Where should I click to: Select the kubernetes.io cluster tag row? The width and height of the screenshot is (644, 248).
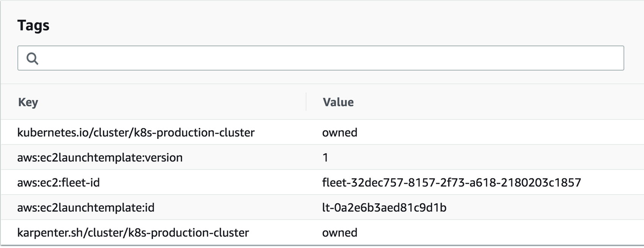pos(322,132)
